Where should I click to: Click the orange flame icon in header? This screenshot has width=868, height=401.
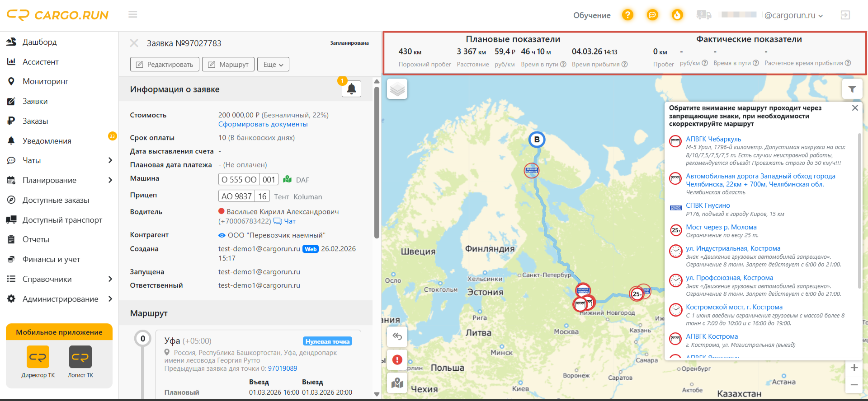677,15
